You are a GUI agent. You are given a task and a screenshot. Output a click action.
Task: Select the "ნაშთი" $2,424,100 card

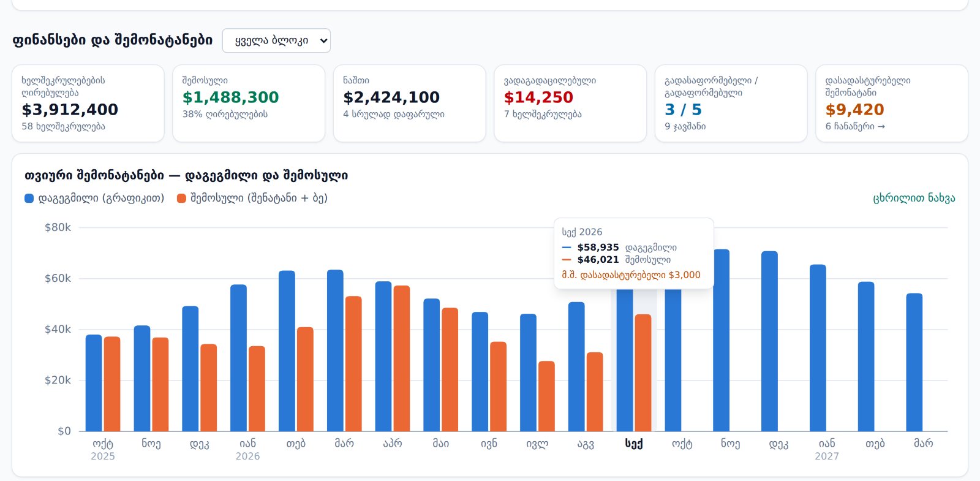[410, 104]
